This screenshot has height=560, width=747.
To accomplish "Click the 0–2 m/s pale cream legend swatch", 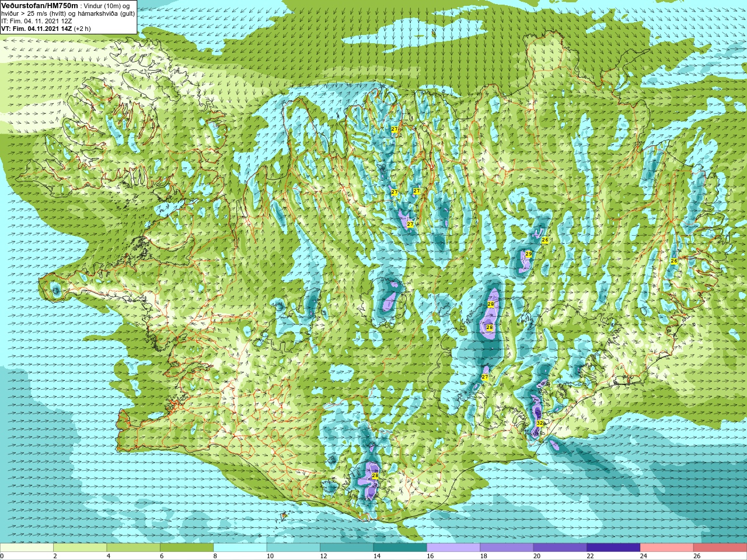I will click(x=27, y=547).
